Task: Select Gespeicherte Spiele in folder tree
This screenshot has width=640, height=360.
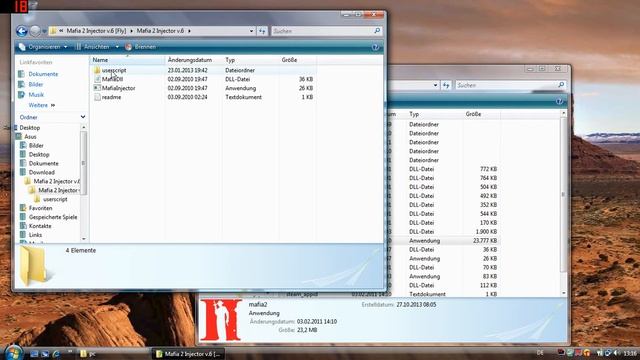Action: tap(53, 217)
